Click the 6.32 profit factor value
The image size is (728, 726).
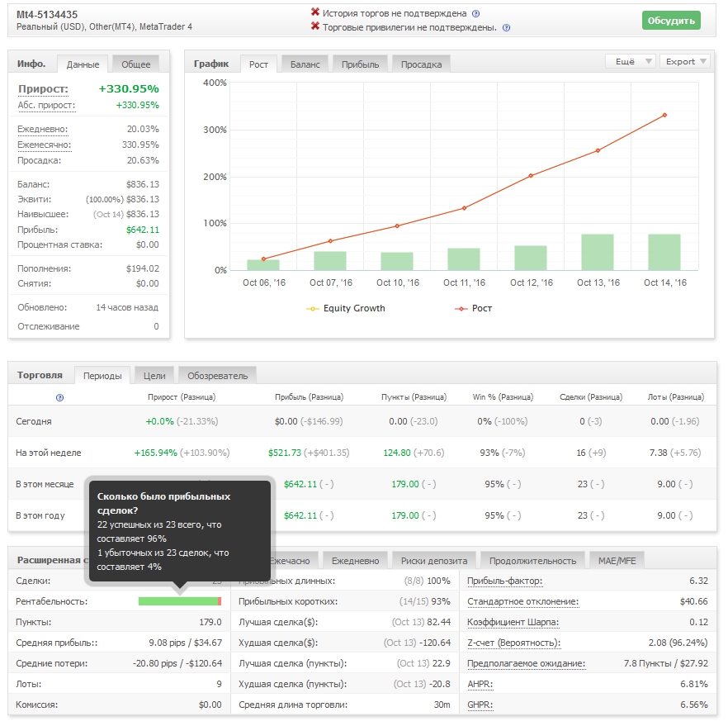699,581
